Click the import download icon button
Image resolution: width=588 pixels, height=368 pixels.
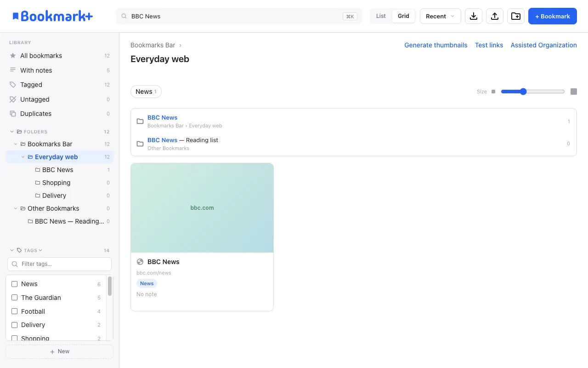pos(474,16)
